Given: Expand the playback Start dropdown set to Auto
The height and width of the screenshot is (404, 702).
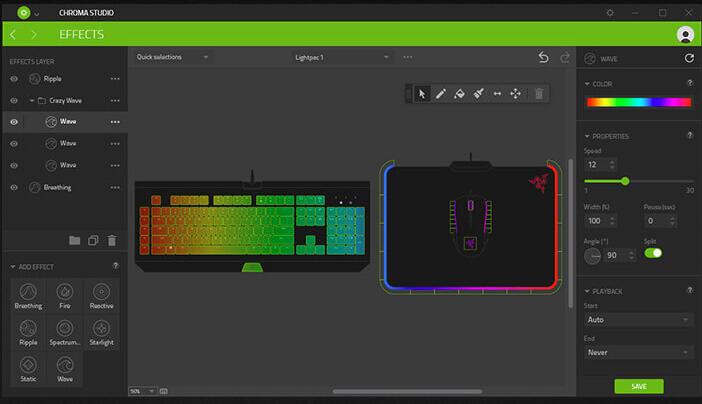Looking at the screenshot, I should [x=638, y=319].
